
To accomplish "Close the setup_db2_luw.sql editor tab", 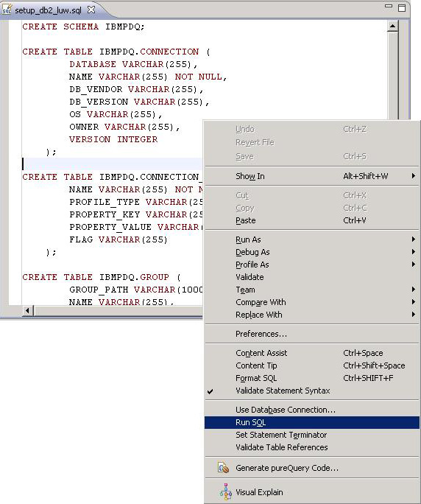I will pos(91,10).
